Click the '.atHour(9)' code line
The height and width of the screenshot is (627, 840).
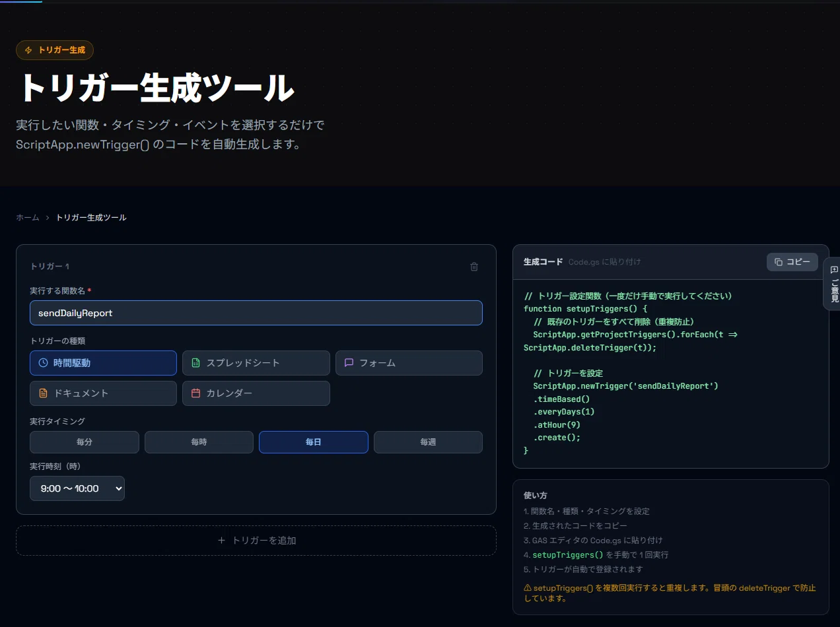(x=557, y=425)
